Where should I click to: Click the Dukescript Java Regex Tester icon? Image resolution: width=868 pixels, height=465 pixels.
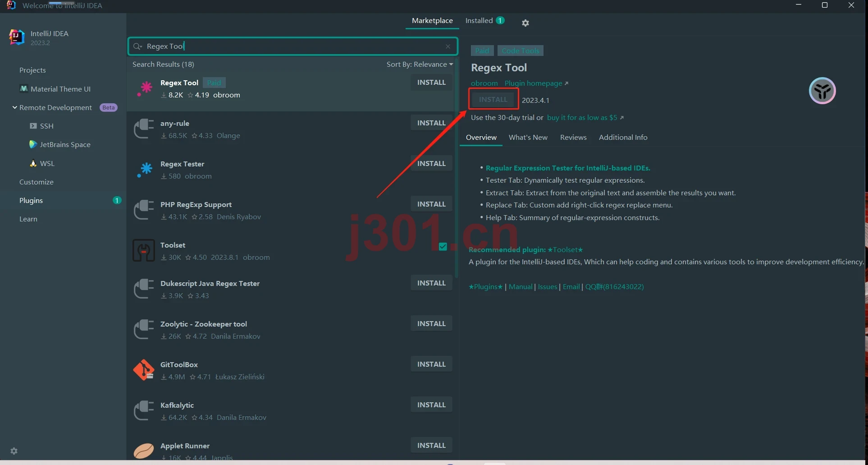coord(144,289)
